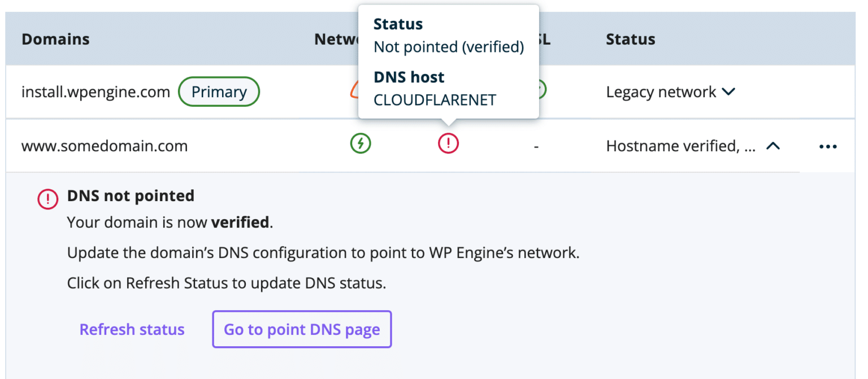Select the Domains column header
Image resolution: width=868 pixels, height=379 pixels.
(x=55, y=38)
